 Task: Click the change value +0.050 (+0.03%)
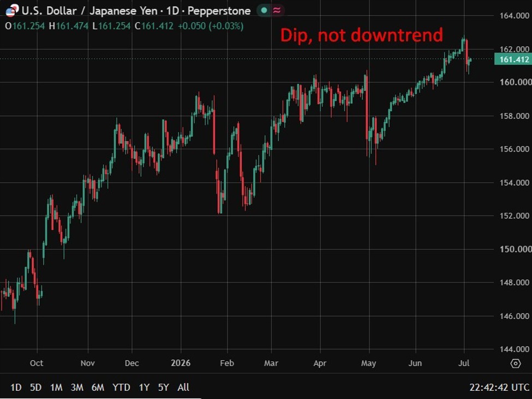[211, 26]
